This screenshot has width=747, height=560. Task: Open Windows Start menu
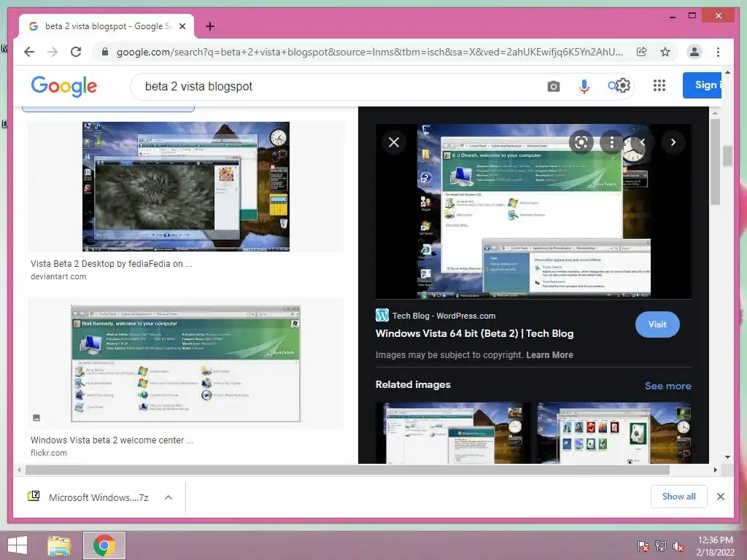18,545
